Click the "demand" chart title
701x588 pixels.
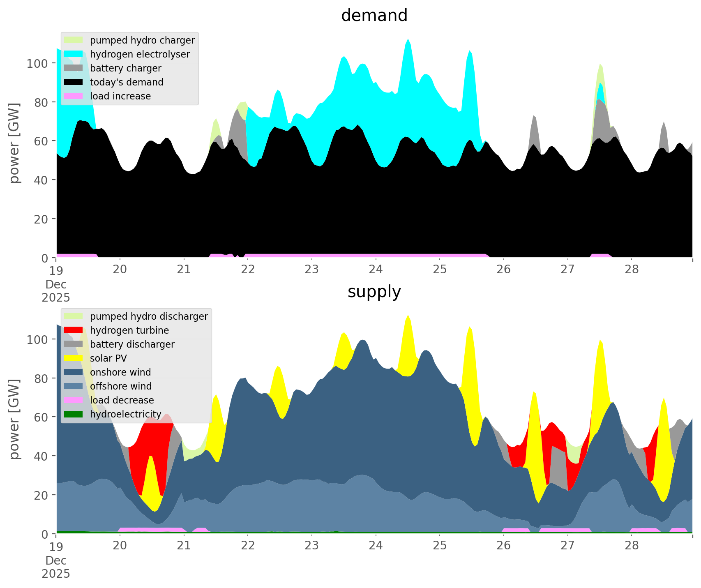tap(374, 16)
